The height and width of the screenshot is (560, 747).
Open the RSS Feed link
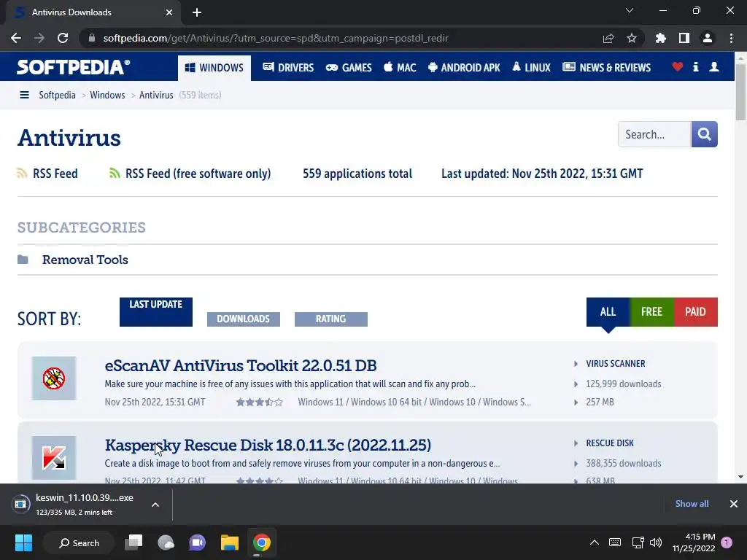tap(55, 174)
